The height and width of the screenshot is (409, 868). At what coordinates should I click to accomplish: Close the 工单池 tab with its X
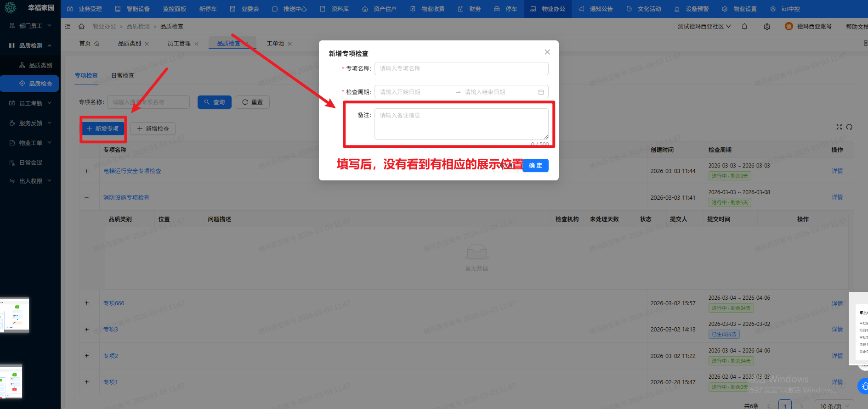click(290, 44)
